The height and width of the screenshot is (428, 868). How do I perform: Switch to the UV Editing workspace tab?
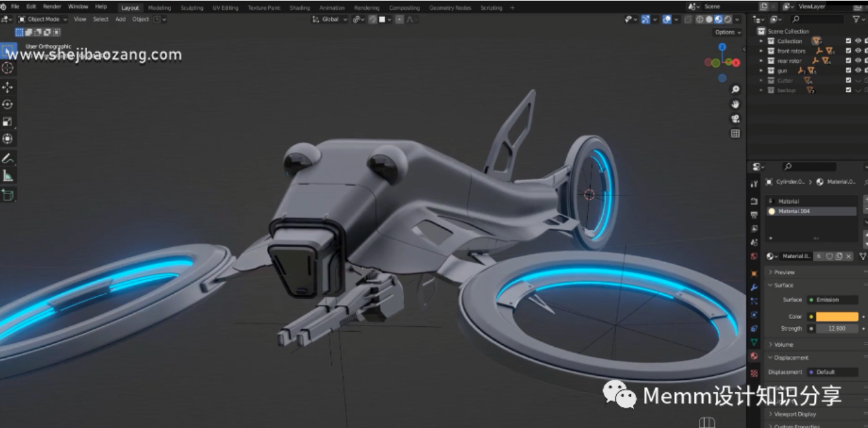(226, 8)
